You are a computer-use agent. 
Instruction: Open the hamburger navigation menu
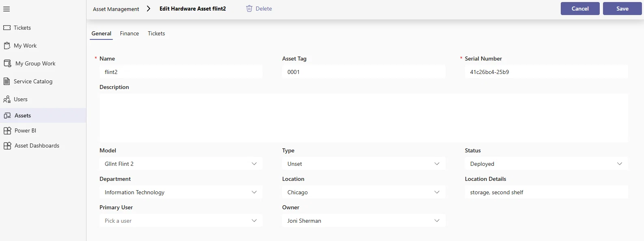tap(6, 9)
